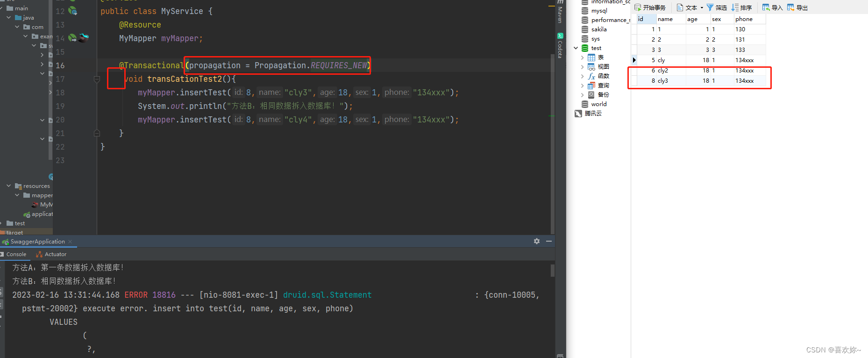Image resolution: width=868 pixels, height=358 pixels.
Task: Click the closing fold marker at line 21
Action: pos(97,133)
